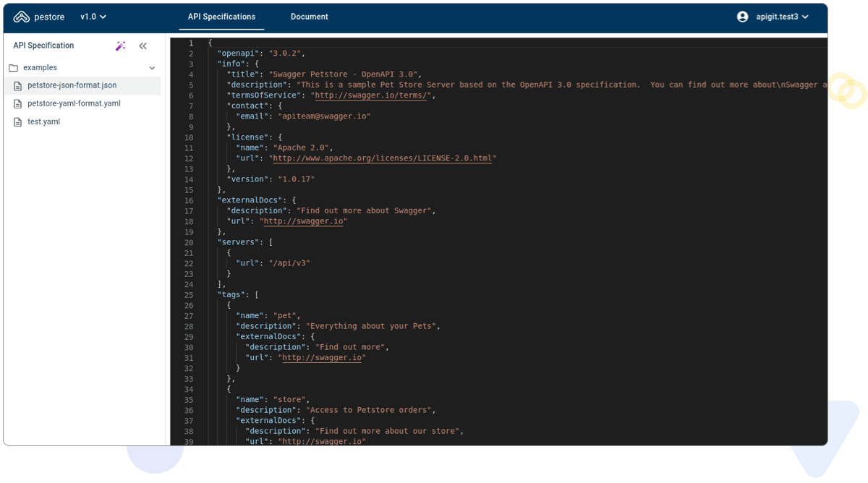Click the API Specification panel heading

(43, 46)
